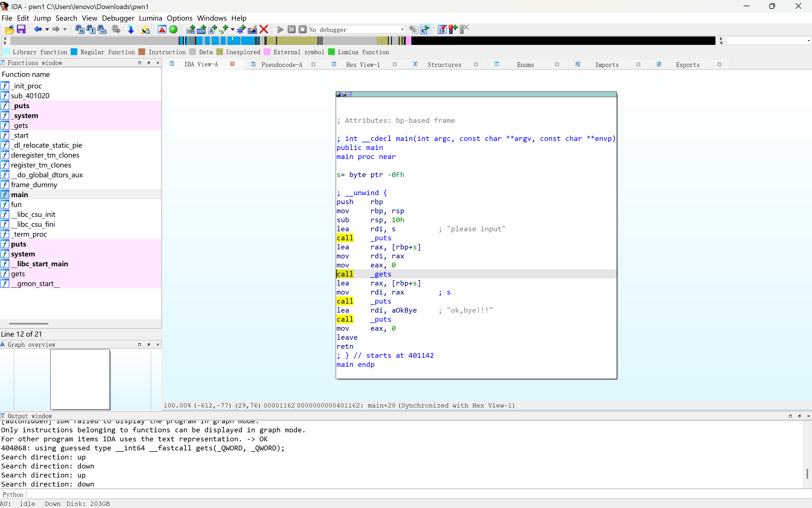Start process with the green Play icon
Screen dimensions: 812x508
click(x=281, y=30)
